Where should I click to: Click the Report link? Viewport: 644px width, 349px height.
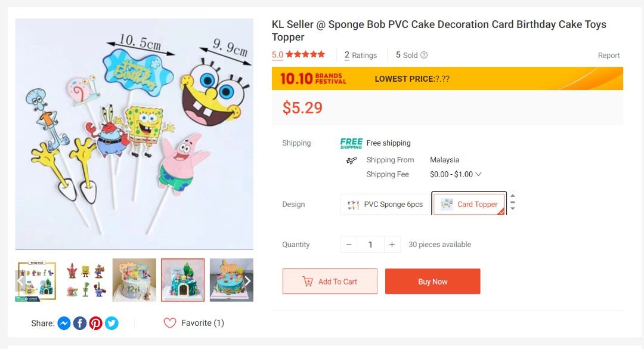609,54
